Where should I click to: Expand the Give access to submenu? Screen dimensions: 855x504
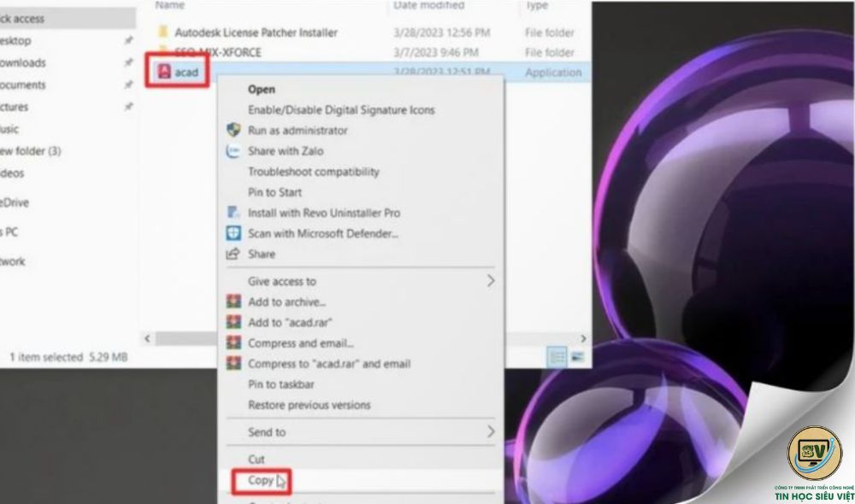tap(490, 281)
